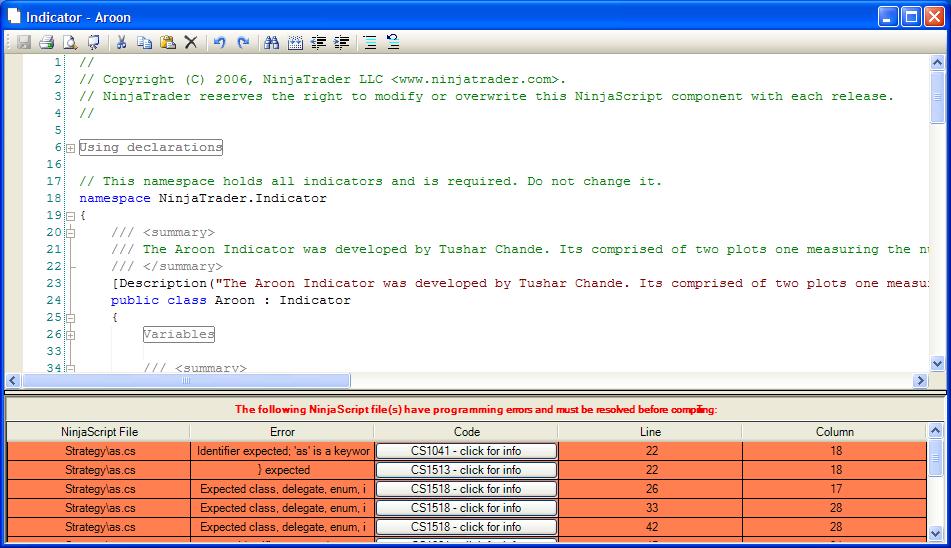The image size is (951, 548).
Task: Click 'public class Aroon : Indicator' line
Action: 230,300
